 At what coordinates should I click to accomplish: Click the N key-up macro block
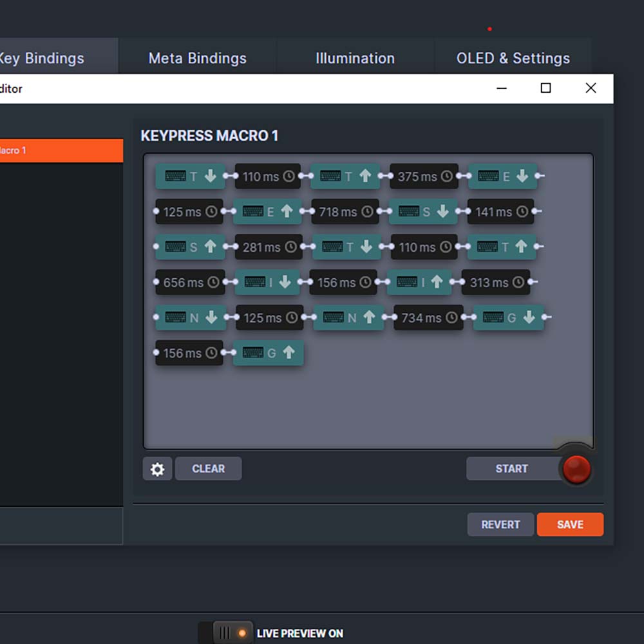(348, 317)
